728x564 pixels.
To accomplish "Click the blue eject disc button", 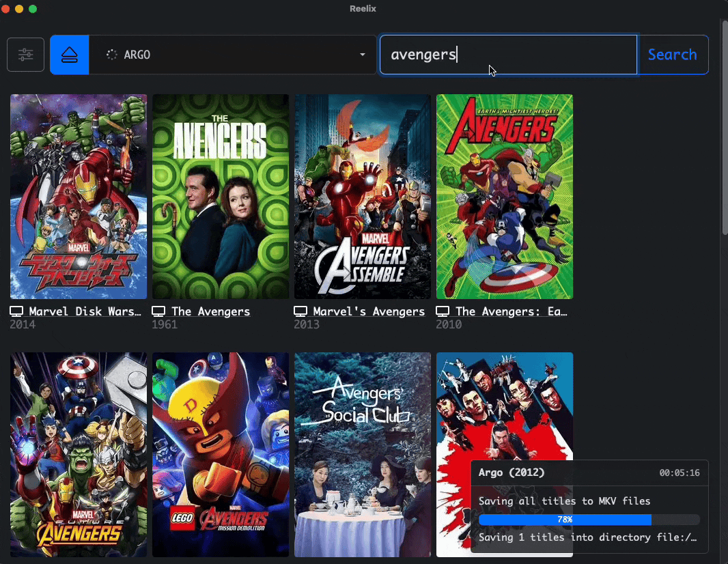I will point(70,55).
